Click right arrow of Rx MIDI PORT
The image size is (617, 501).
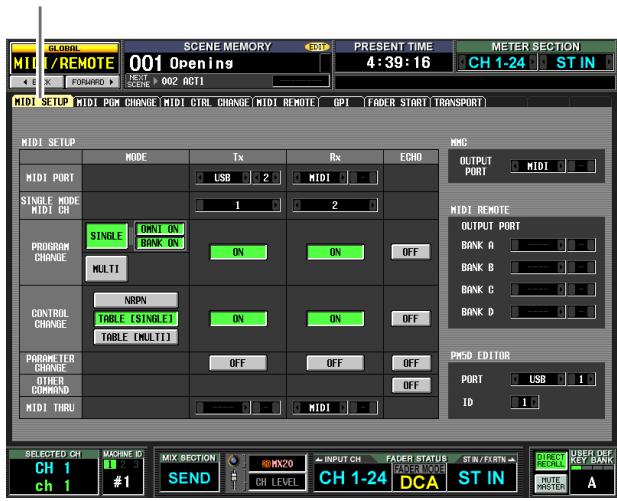[x=343, y=177]
